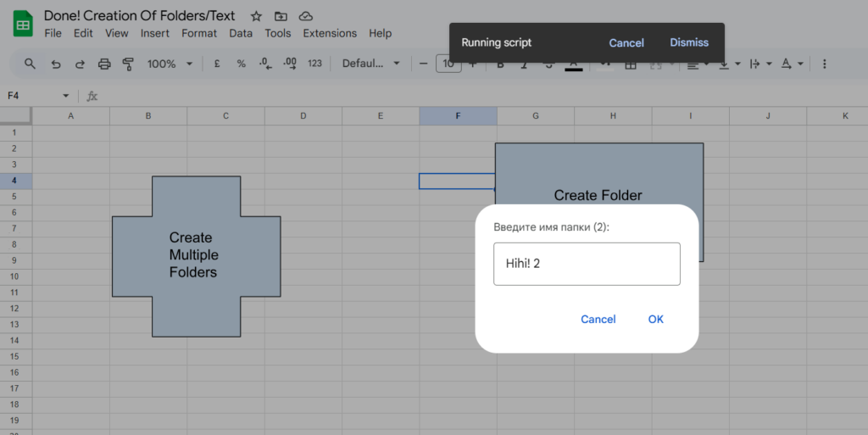This screenshot has width=868, height=435.
Task: Select row 15 header
Action: pyautogui.click(x=15, y=357)
